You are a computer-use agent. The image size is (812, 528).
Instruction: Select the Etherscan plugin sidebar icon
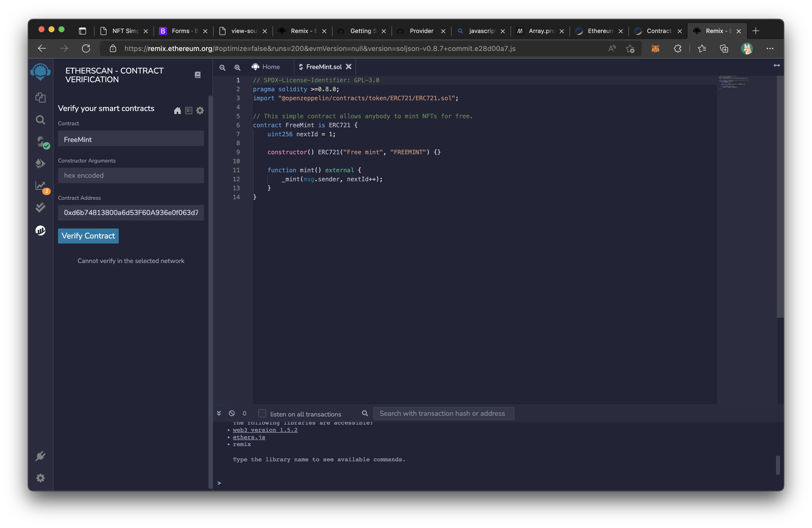coord(40,230)
